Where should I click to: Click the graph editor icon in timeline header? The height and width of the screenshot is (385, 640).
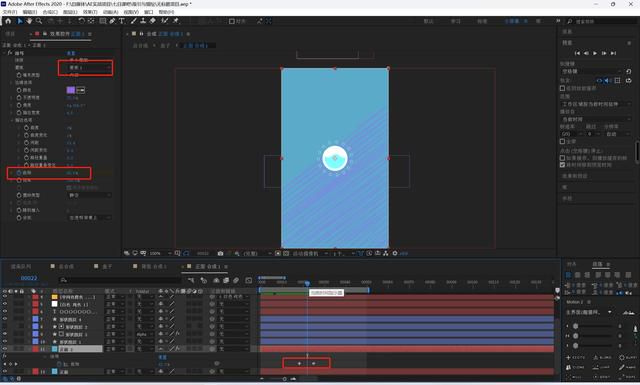pyautogui.click(x=249, y=280)
